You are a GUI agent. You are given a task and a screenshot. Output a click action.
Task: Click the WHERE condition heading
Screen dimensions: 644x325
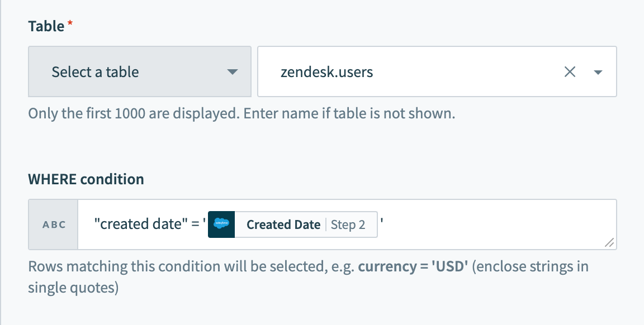[x=86, y=179]
